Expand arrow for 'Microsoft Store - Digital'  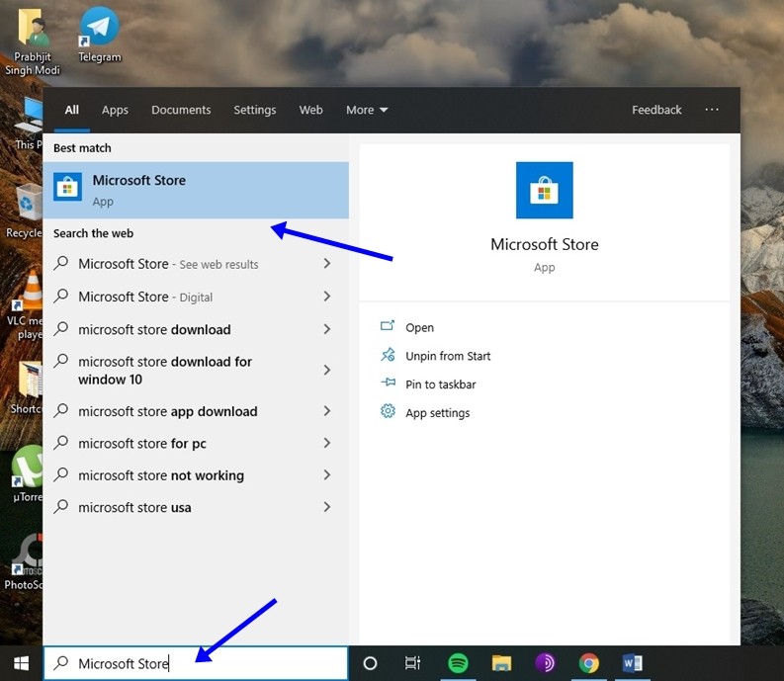click(x=327, y=297)
